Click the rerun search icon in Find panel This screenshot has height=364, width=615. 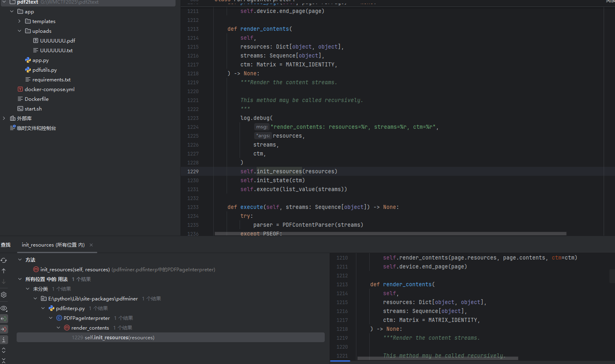pos(4,260)
